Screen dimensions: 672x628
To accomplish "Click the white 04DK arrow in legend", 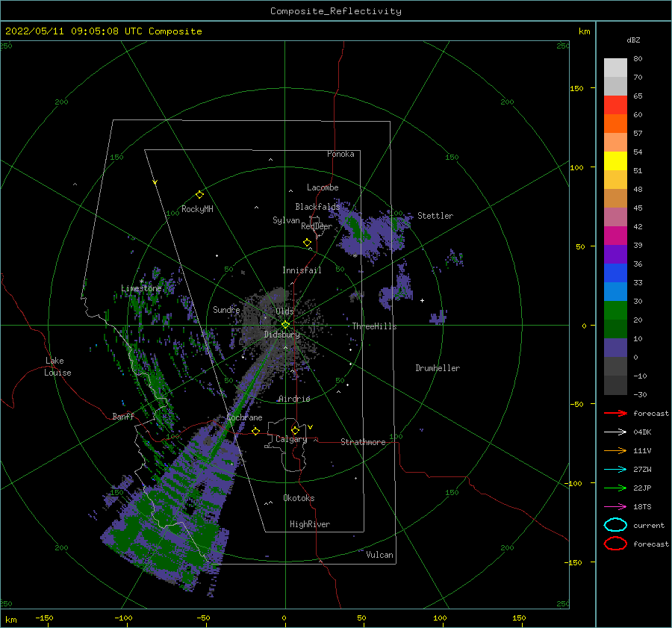I will click(615, 432).
